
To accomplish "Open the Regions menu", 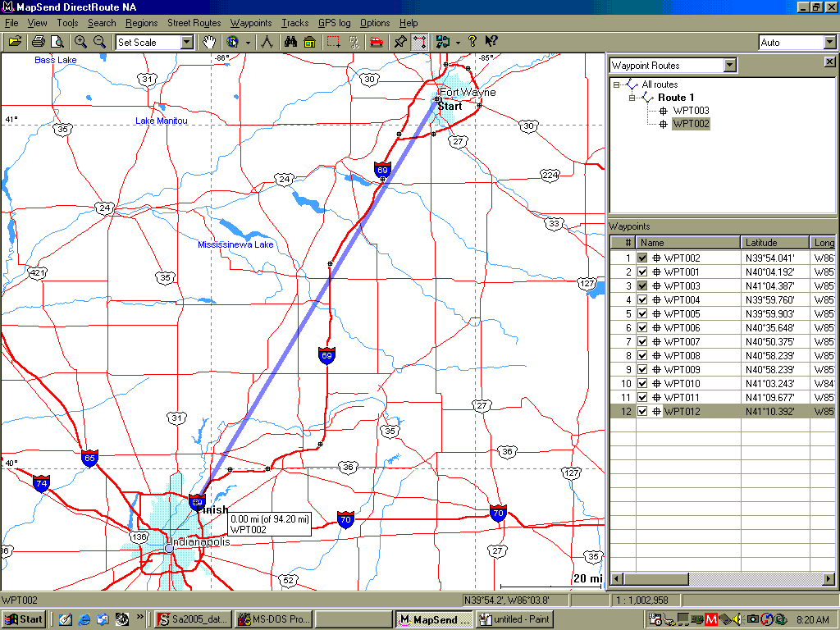I will [x=141, y=23].
